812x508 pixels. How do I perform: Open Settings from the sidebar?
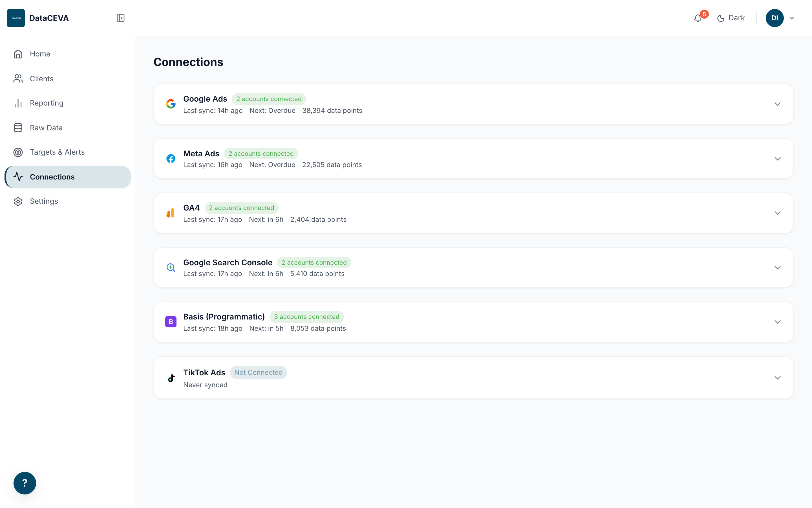pos(68,201)
